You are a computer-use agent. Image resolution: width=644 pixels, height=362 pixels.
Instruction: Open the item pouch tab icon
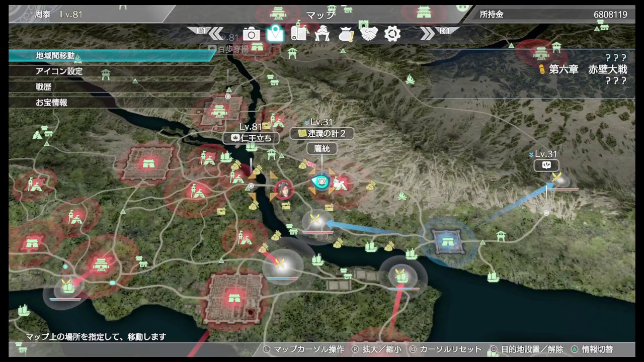346,34
